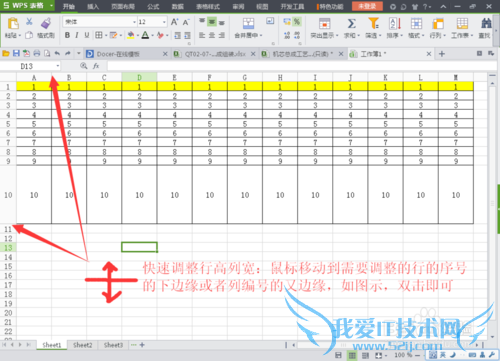Viewport: 500px width, 361px height.
Task: Expand the Borders dropdown arrow
Action: 106,35
